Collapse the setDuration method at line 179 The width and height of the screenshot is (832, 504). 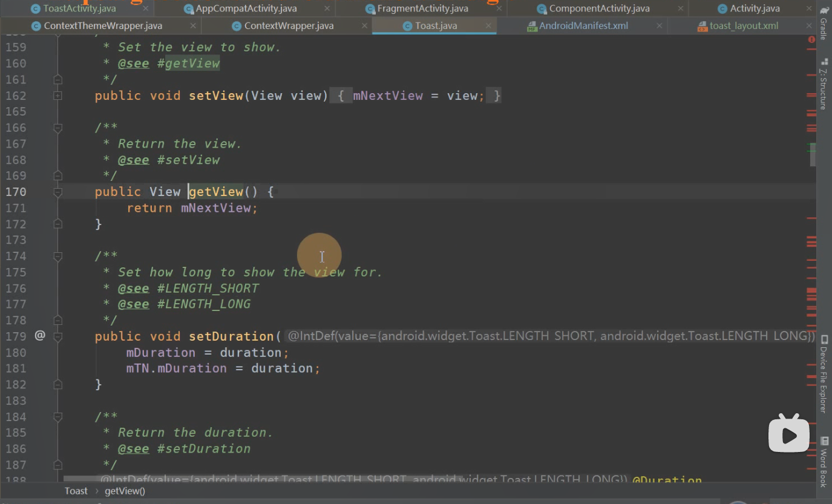(57, 336)
